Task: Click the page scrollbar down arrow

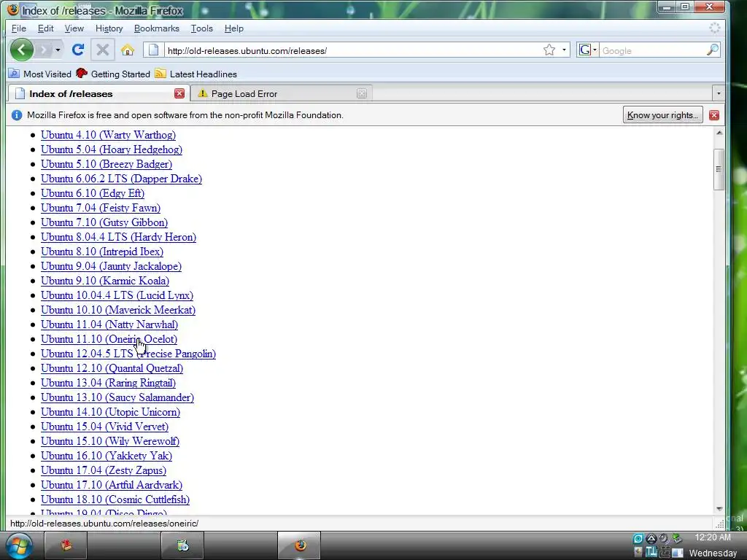Action: [x=719, y=509]
